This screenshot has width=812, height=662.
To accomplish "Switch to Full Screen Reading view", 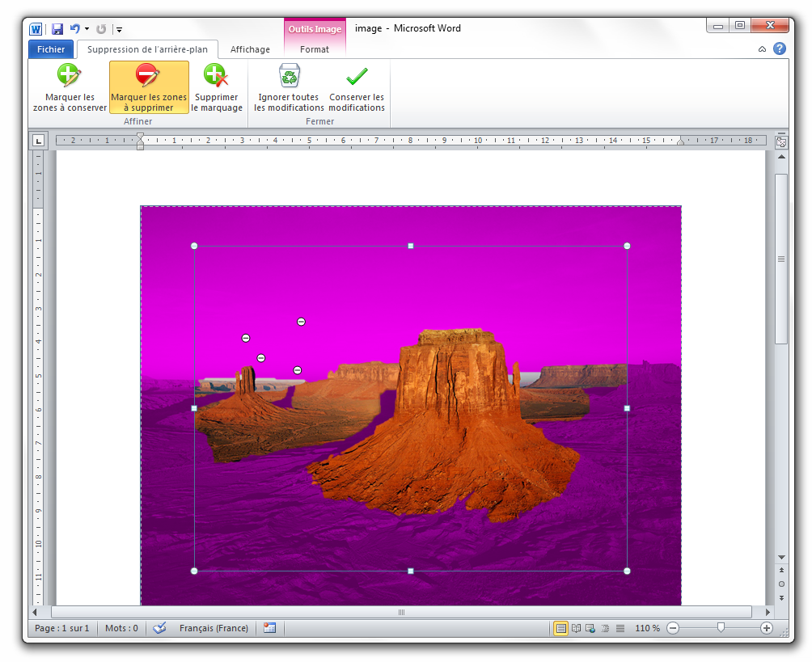I will [576, 628].
